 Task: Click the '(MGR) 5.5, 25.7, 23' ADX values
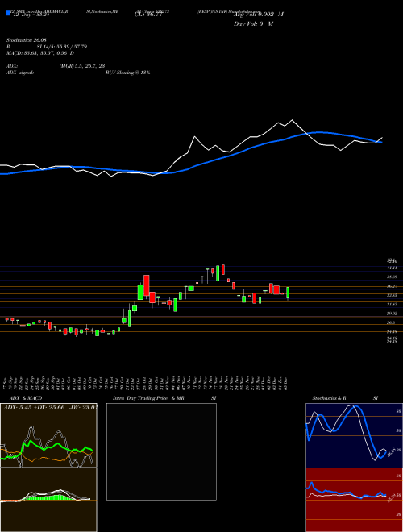(x=81, y=66)
